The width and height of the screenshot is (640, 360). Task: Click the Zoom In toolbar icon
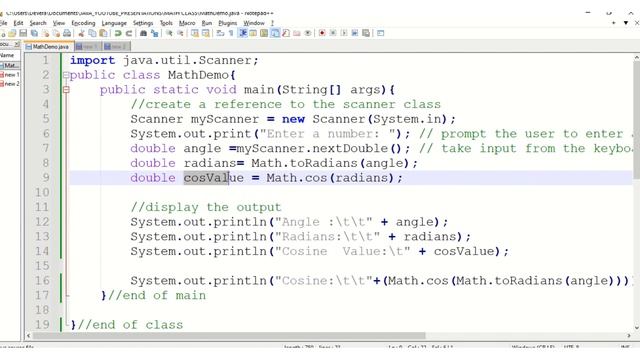tap(169, 33)
